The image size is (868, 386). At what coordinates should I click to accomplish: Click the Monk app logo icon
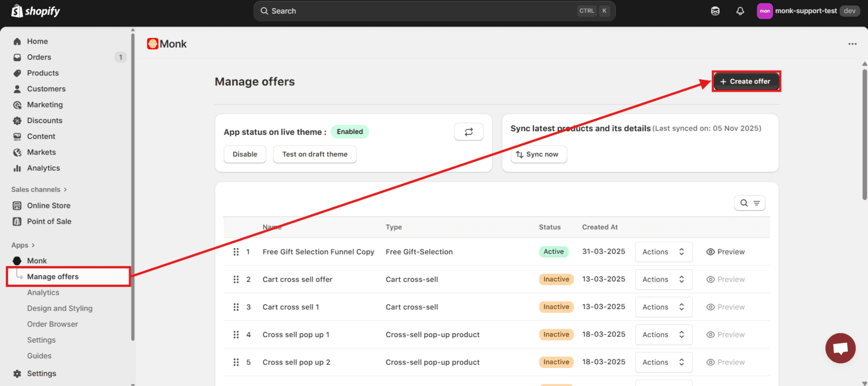(152, 44)
